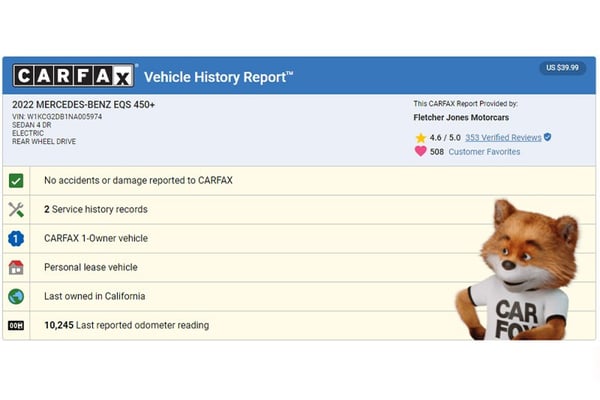The height and width of the screenshot is (400, 600).
Task: Click the CARFAX logo in the header
Action: coord(73,75)
